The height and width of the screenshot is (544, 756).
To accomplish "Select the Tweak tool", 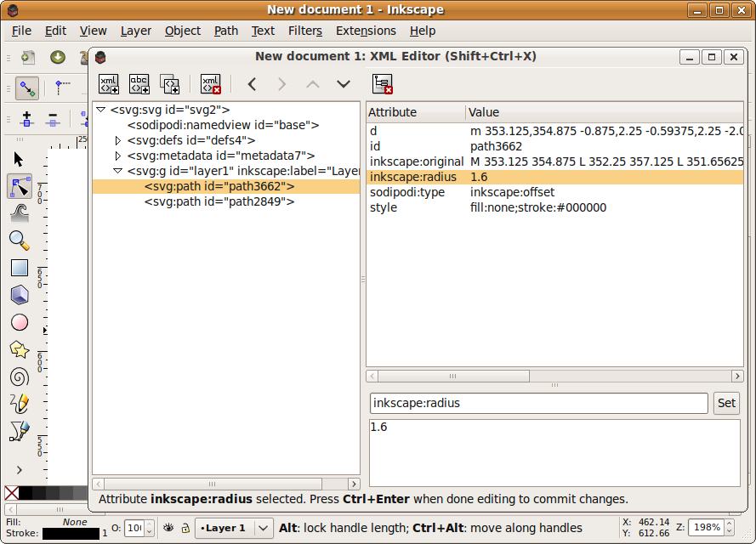I will tap(20, 213).
